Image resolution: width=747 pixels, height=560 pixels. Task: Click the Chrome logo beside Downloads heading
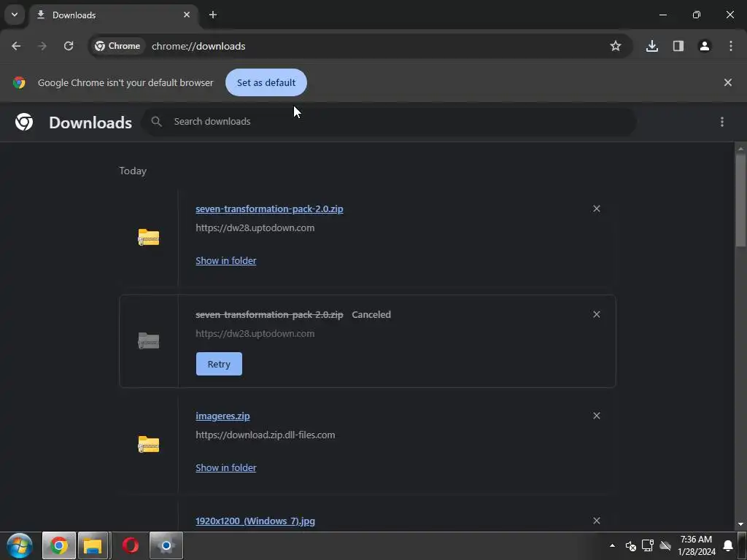tap(24, 122)
